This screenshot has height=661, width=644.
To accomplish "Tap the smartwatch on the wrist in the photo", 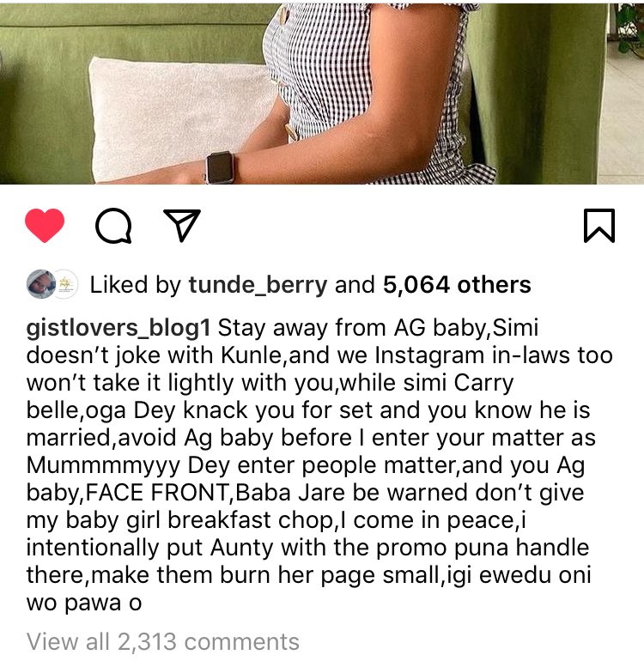I will pos(220,167).
